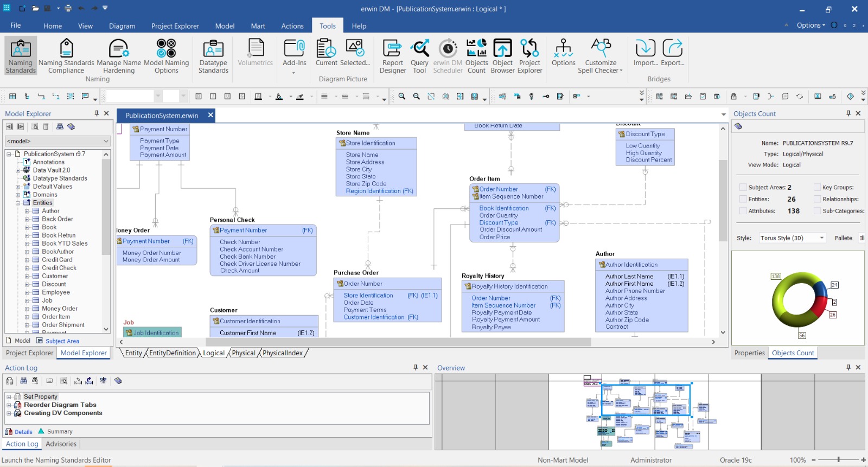This screenshot has height=467, width=868.
Task: Check the Key Groups checkbox
Action: pyautogui.click(x=817, y=187)
